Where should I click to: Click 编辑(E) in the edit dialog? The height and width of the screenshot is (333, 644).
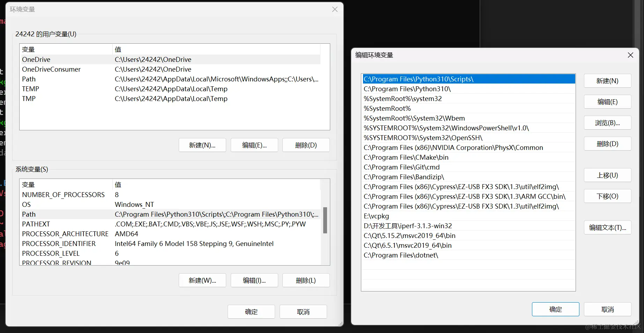click(607, 102)
